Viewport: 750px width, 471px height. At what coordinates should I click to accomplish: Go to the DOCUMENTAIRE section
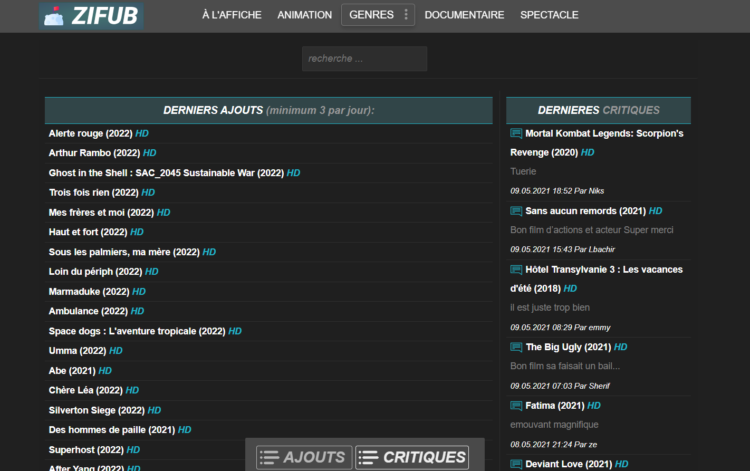pos(464,15)
